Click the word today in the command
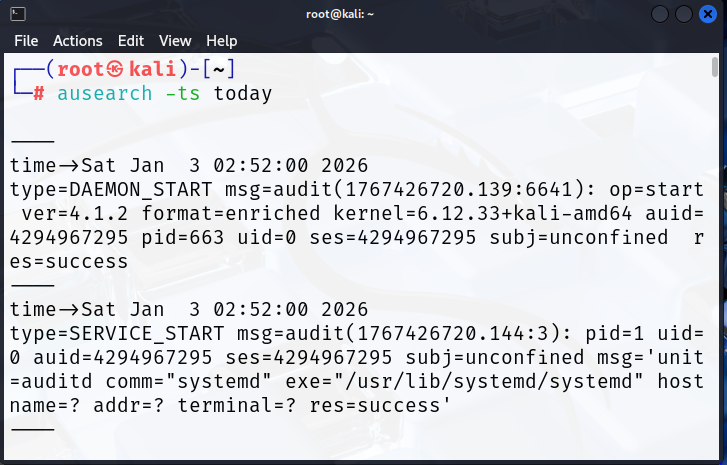 (242, 94)
